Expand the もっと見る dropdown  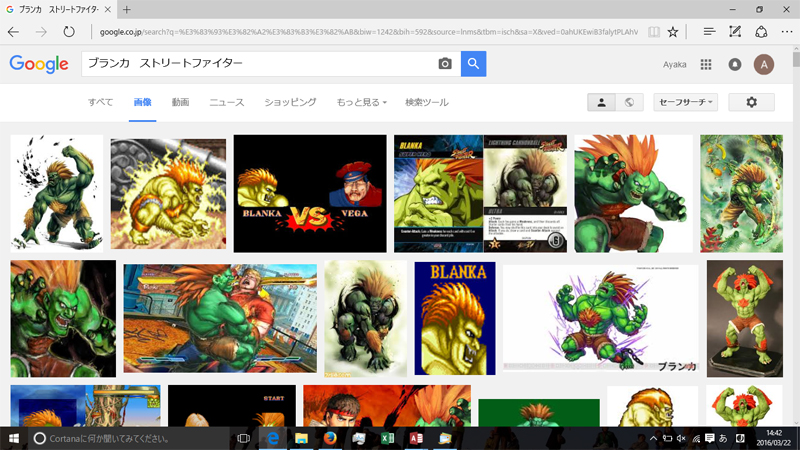click(361, 102)
